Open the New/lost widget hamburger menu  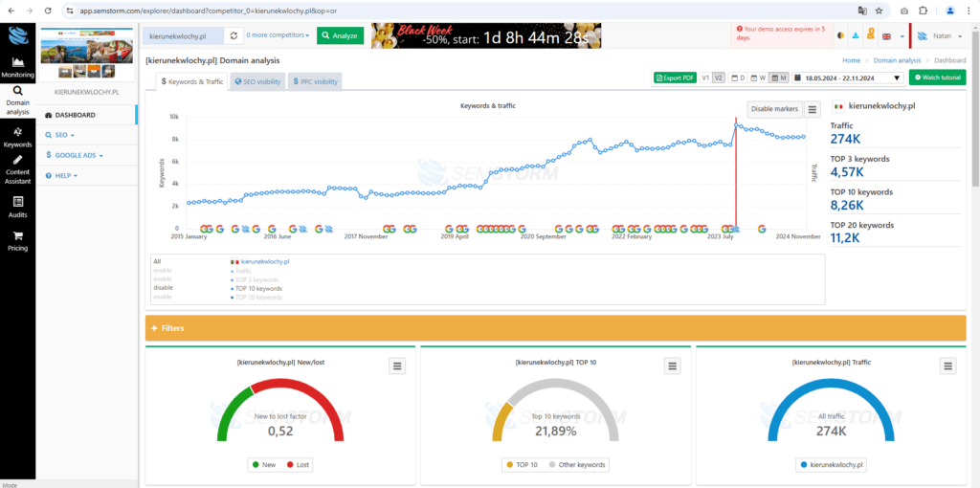[x=397, y=366]
